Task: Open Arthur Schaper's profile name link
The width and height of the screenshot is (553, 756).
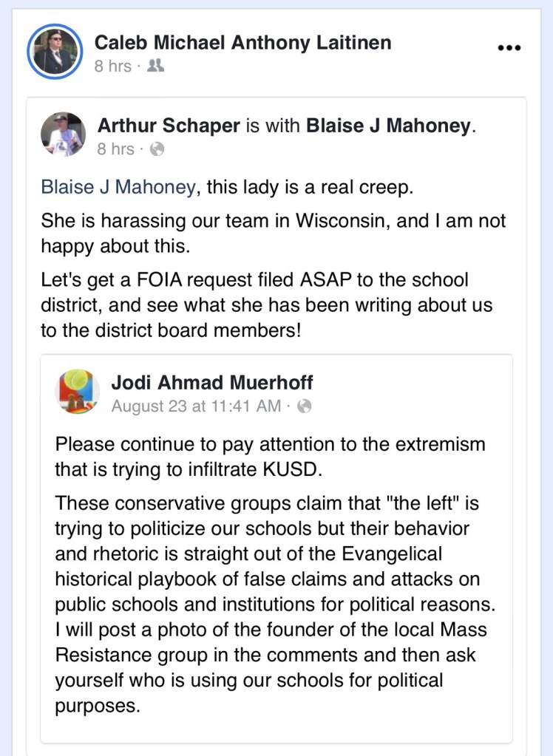Action: pos(169,126)
